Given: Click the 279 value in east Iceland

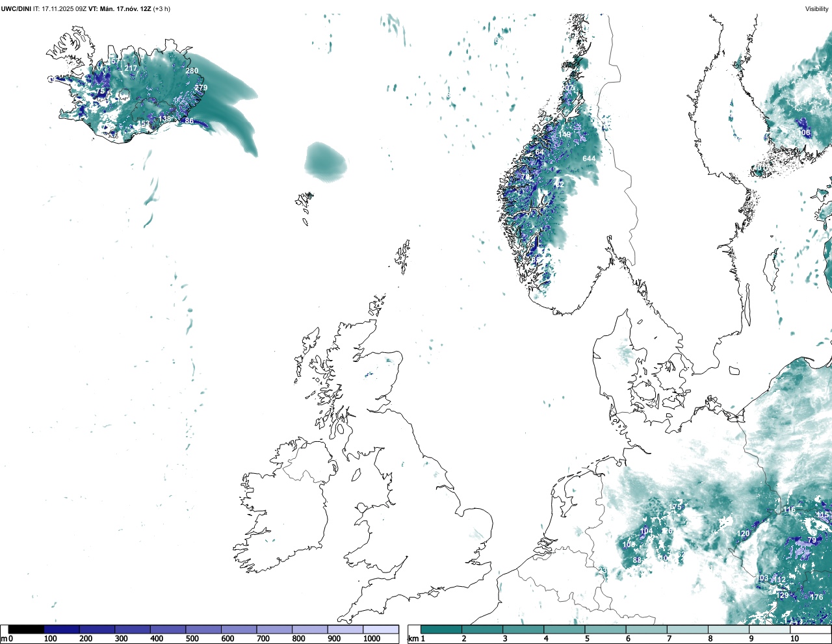Looking at the screenshot, I should tap(201, 88).
